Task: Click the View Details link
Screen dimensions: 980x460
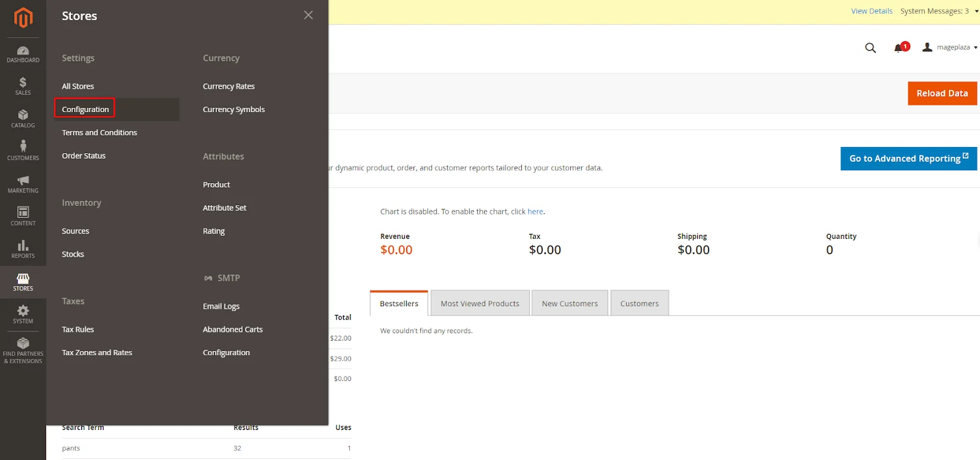Action: pos(872,11)
